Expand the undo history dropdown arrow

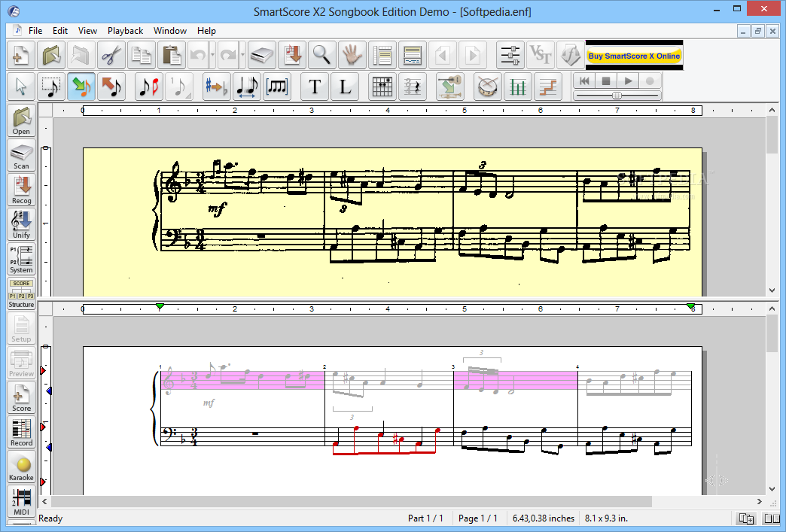pyautogui.click(x=212, y=55)
